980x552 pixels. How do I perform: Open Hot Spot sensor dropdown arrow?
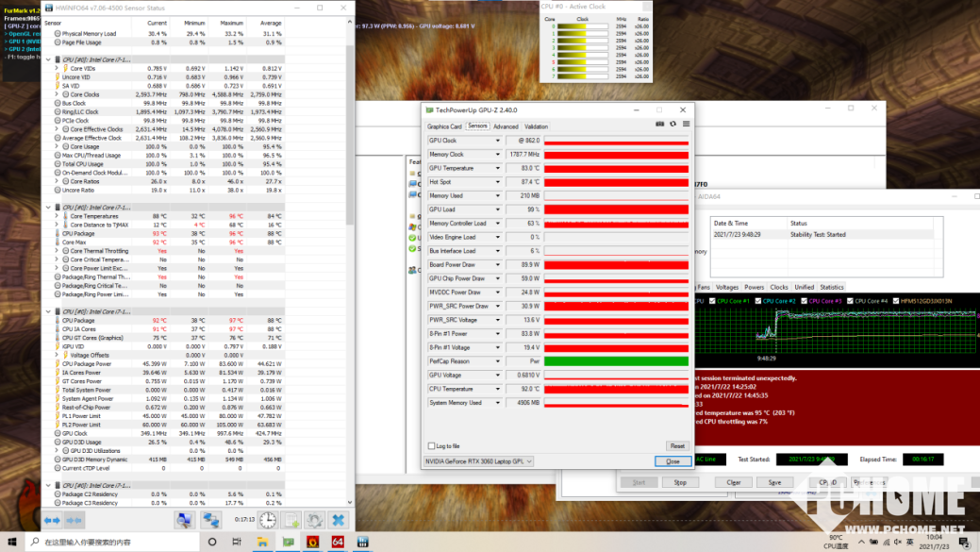pos(497,182)
